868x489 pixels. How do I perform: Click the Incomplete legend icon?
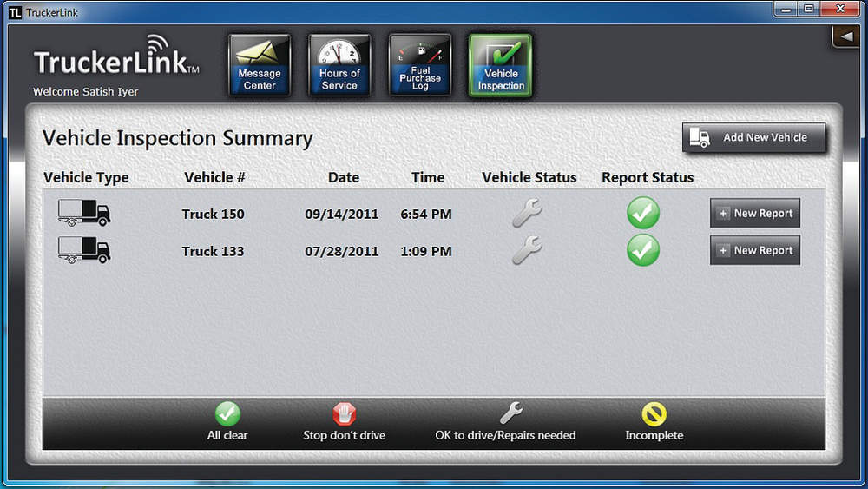pyautogui.click(x=654, y=413)
